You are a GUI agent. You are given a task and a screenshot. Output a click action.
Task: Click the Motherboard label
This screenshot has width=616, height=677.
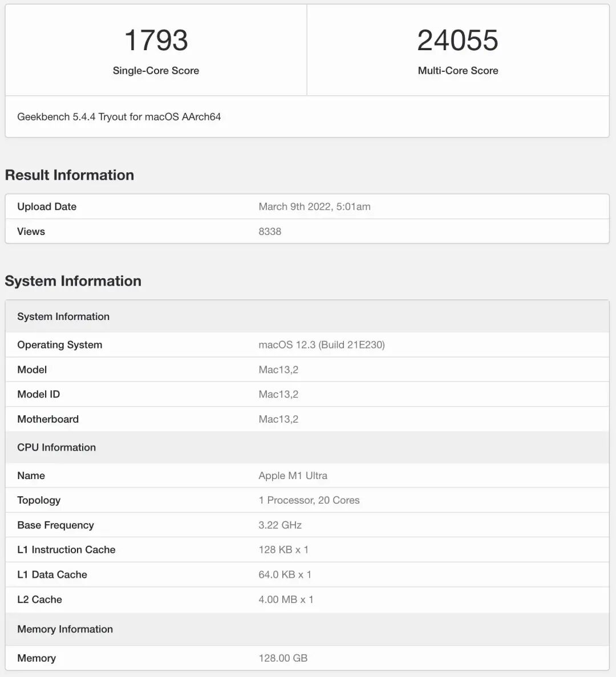(48, 419)
